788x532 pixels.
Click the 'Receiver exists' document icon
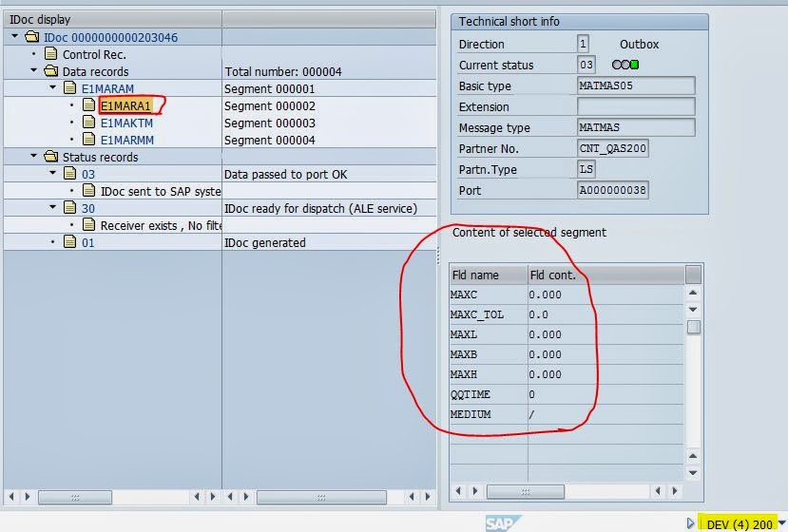pos(89,224)
